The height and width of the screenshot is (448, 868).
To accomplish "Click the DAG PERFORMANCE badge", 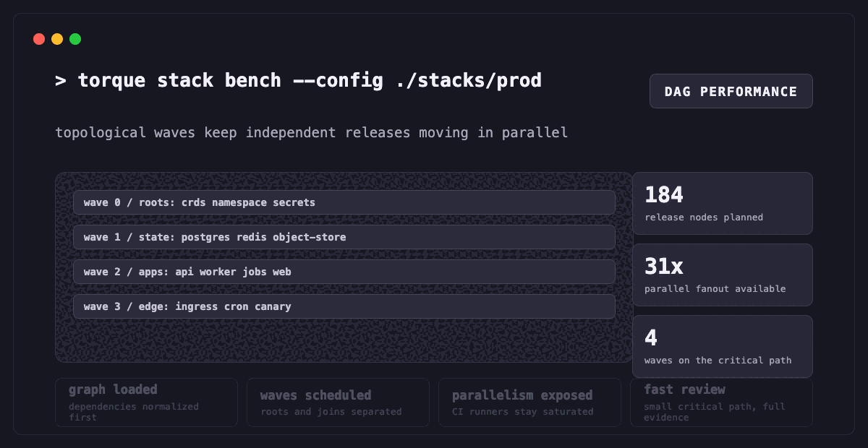I will click(731, 91).
